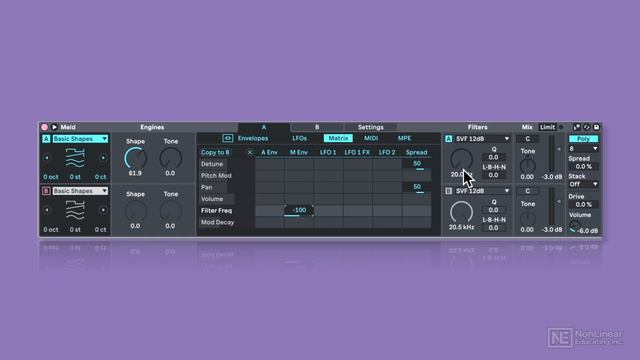
Task: Click engine B waveform shape display
Action: click(75, 210)
